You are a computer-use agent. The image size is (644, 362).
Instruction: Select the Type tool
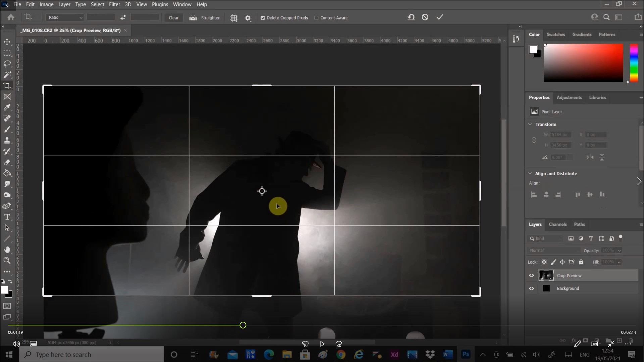tap(7, 217)
